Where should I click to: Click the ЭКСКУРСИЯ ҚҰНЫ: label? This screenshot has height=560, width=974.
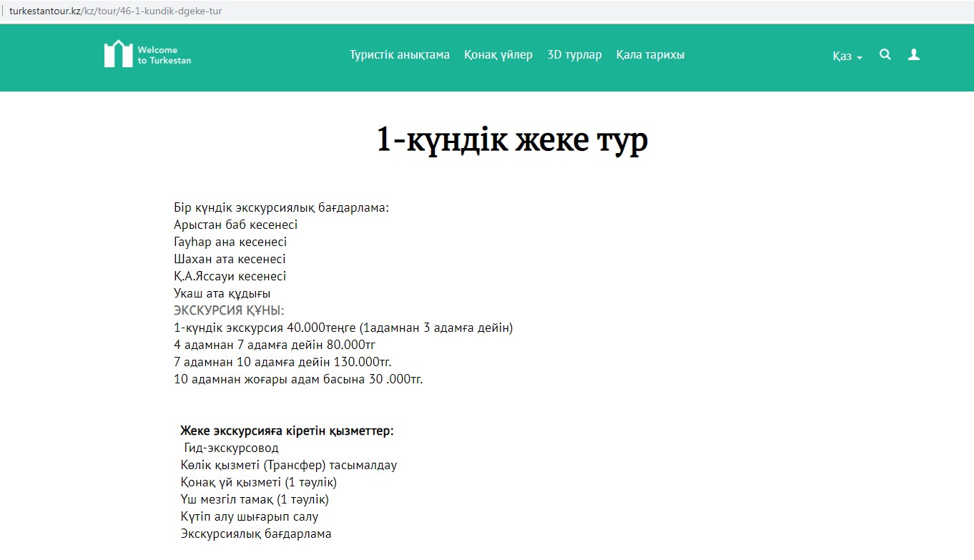click(x=229, y=310)
